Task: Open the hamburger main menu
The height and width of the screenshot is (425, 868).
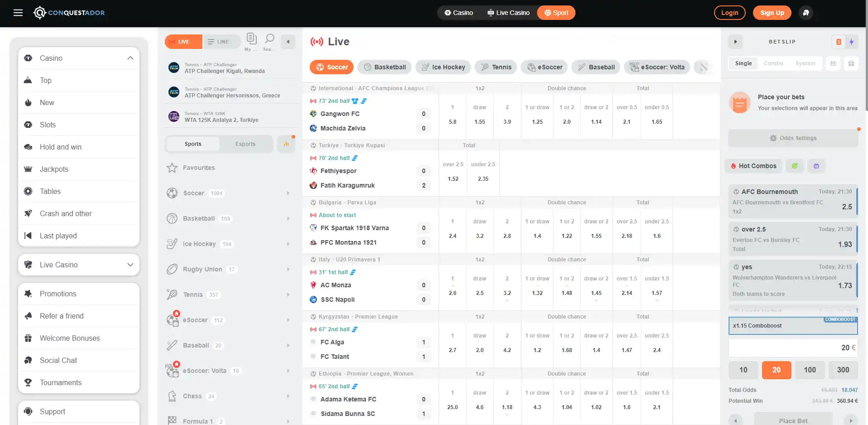Action: (18, 13)
